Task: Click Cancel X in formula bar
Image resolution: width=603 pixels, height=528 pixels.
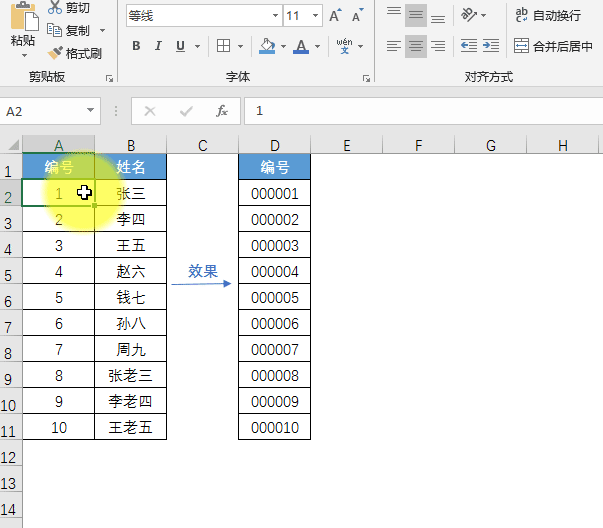Action: [x=150, y=111]
